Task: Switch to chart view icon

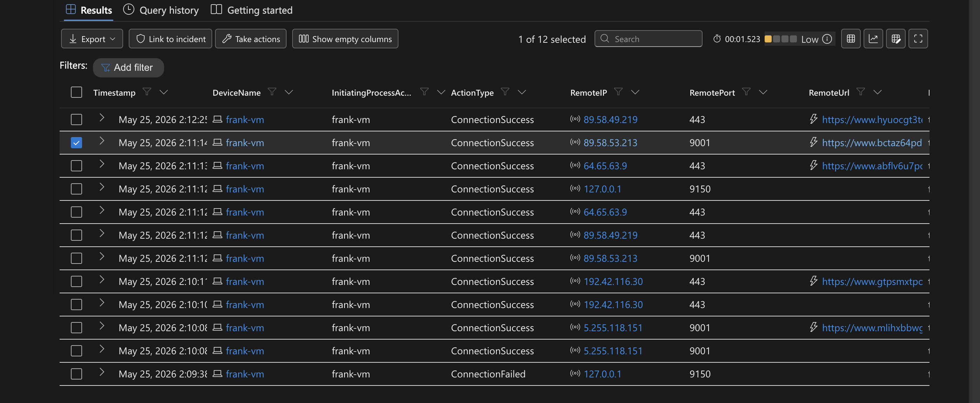Action: point(873,39)
